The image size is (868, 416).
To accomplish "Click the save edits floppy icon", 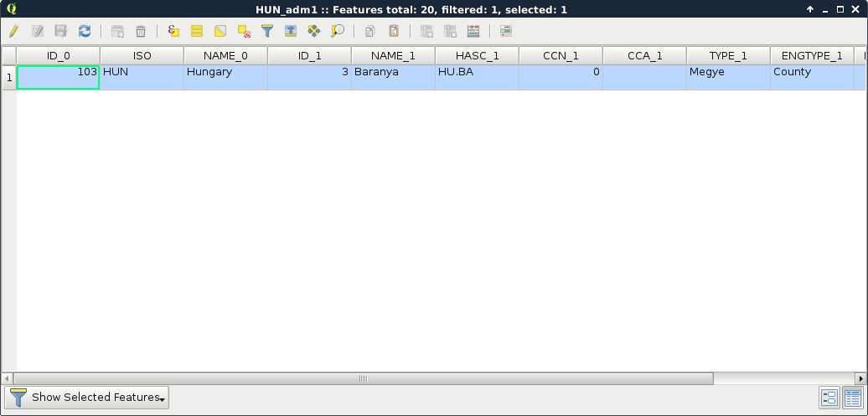I will pos(61,31).
